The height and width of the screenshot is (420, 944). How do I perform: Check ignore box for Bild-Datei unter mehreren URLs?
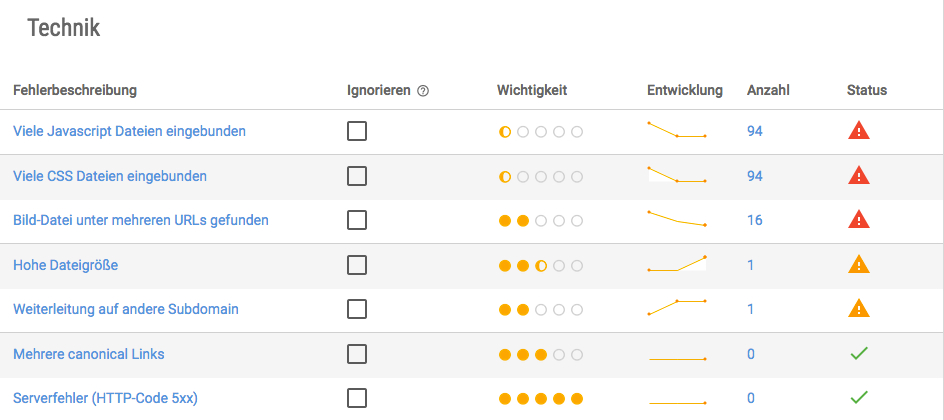357,220
